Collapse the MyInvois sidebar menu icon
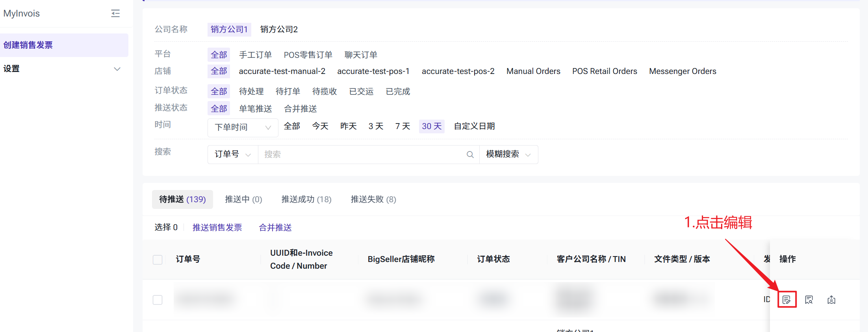 [115, 13]
